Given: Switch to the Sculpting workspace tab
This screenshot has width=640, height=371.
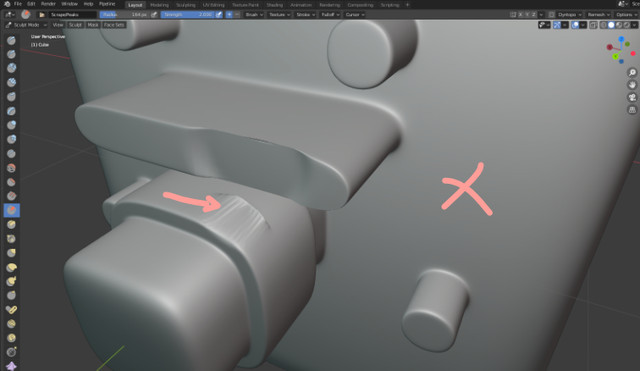Looking at the screenshot, I should pos(186,5).
